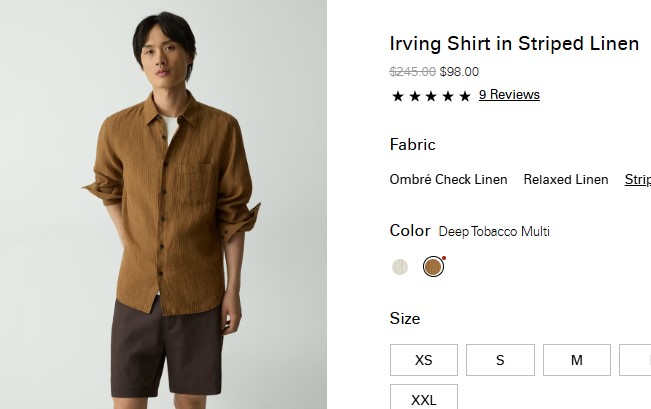Select the underlined Striped fabric option
This screenshot has height=409, width=651.
tap(638, 179)
